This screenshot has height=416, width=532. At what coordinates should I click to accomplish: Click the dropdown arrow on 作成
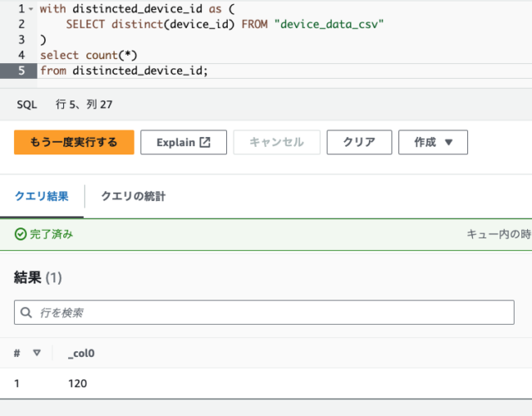click(x=449, y=142)
